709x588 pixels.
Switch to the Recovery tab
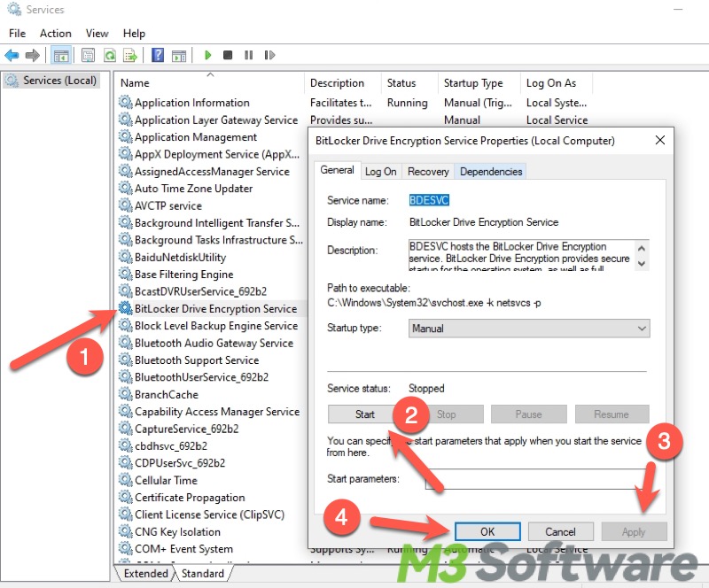tap(428, 172)
